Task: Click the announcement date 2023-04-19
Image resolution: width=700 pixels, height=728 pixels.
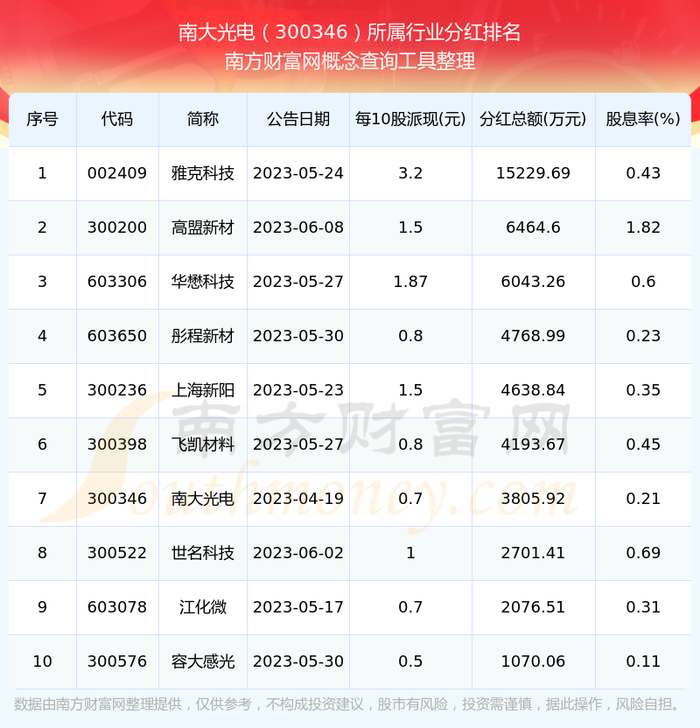Action: pos(298,499)
